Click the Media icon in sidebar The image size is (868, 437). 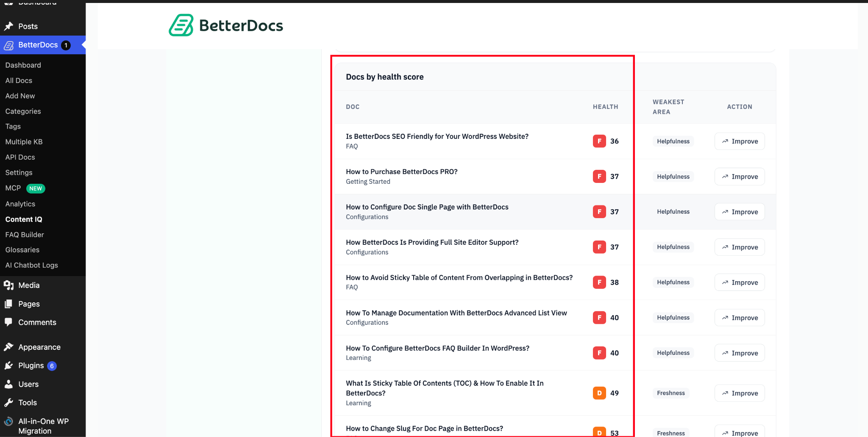8,285
